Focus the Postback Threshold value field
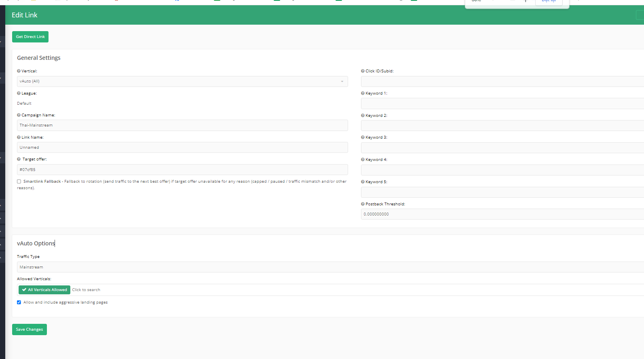Viewport: 644px width, 359px height. pyautogui.click(x=503, y=214)
